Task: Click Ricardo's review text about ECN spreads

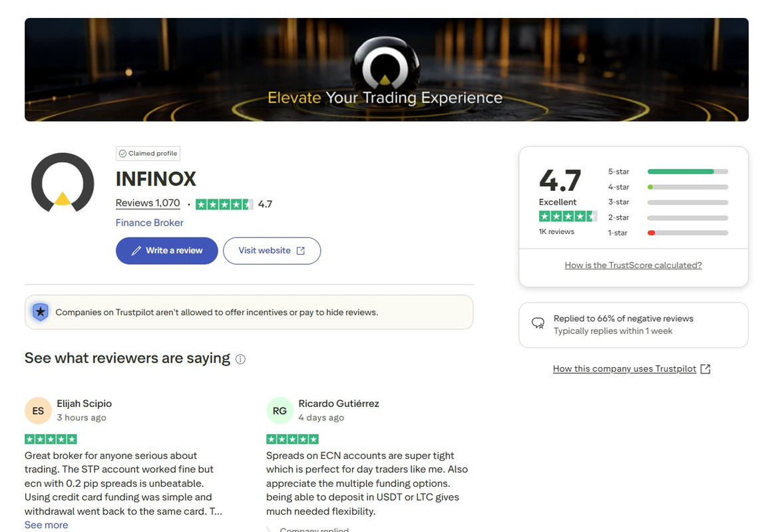Action: (x=367, y=483)
